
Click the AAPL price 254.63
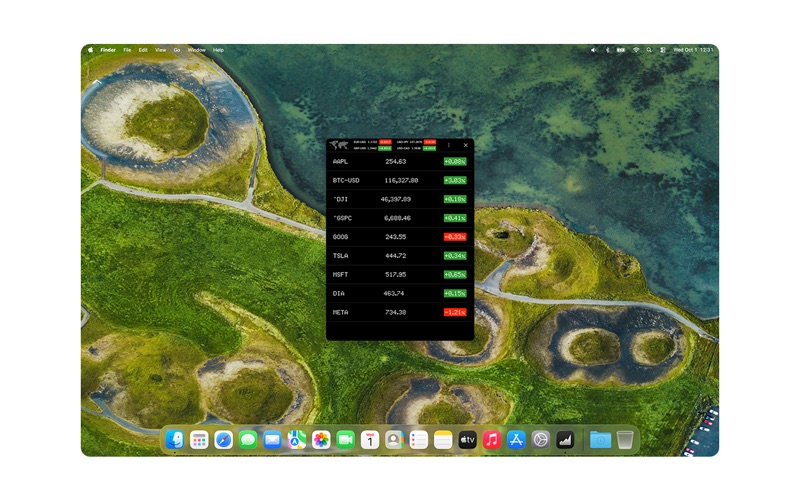(395, 162)
